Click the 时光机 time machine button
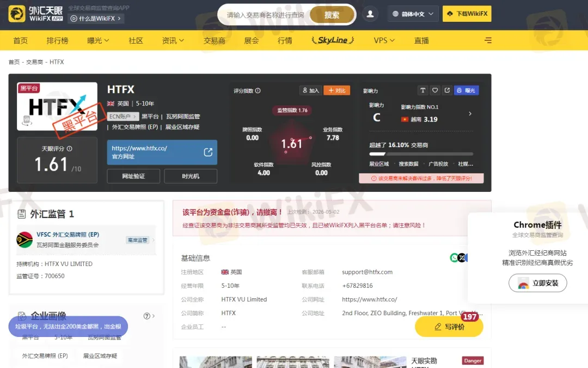Screen dimensions: 588x368 click(x=191, y=176)
